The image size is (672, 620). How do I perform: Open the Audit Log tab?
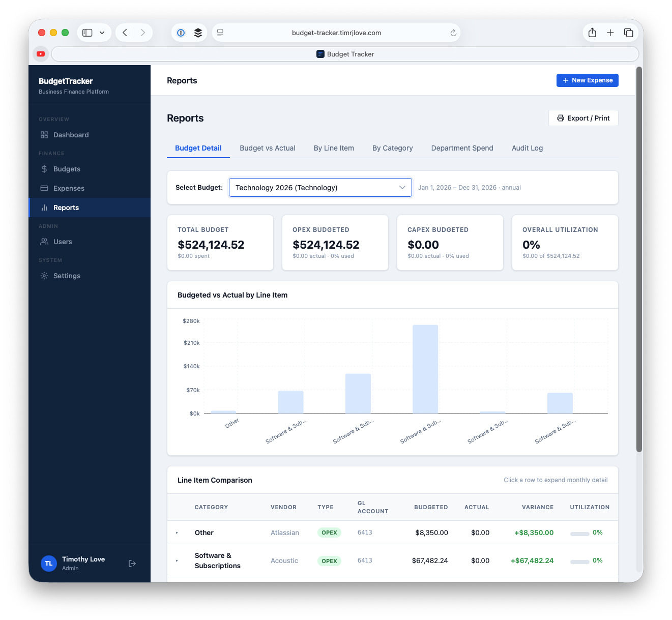coord(527,148)
